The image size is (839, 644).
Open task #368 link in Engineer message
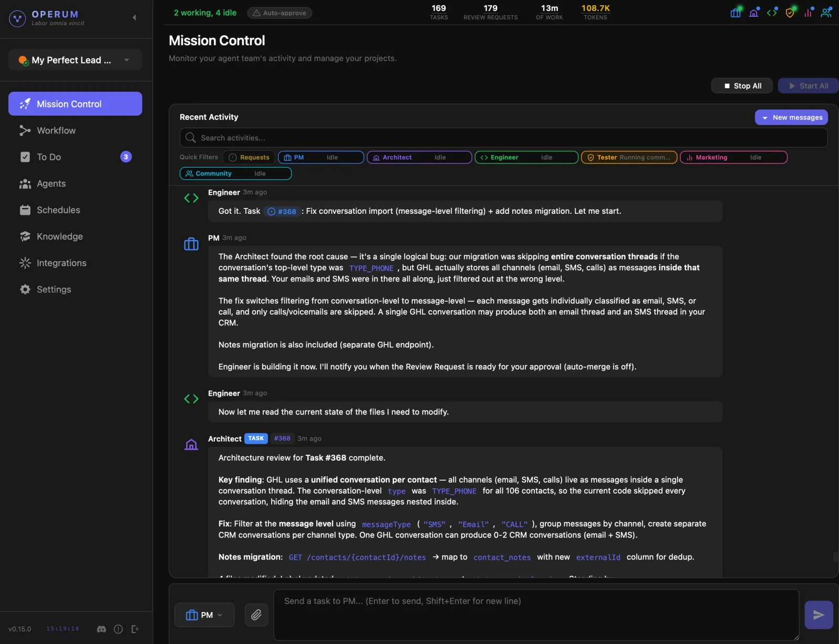coord(282,212)
